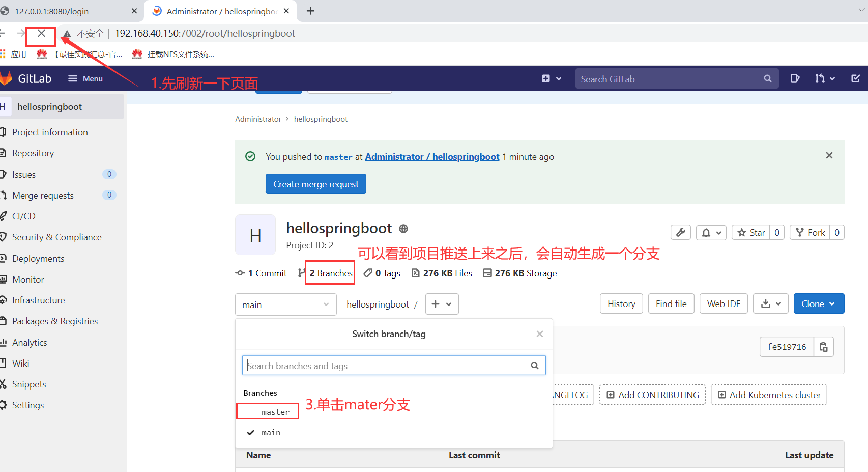Close the Switch branch/tag popup

[540, 334]
